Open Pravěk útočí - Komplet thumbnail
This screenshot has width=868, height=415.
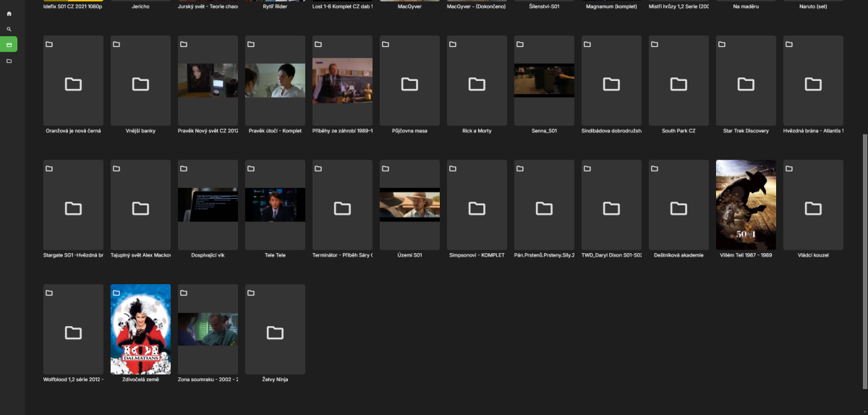tap(275, 80)
